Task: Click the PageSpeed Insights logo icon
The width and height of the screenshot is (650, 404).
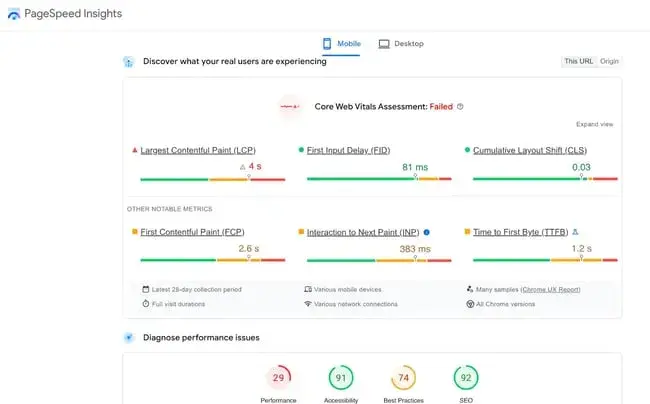Action: [13, 13]
